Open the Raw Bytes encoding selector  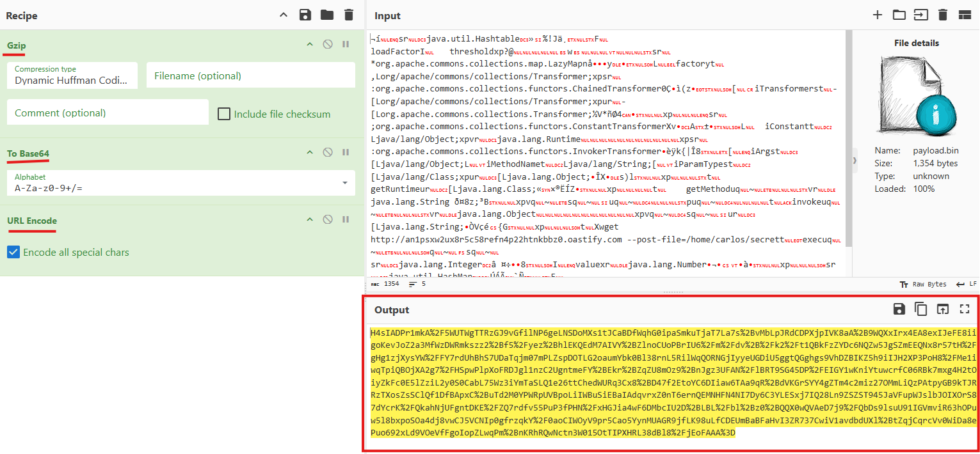click(x=924, y=284)
